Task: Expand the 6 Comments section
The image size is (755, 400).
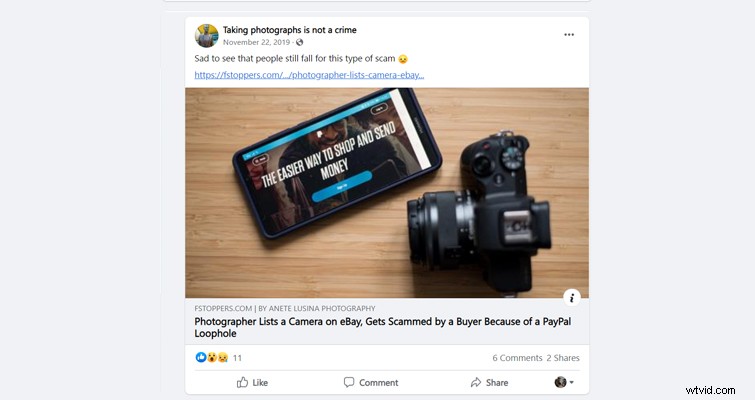Action: click(x=516, y=357)
